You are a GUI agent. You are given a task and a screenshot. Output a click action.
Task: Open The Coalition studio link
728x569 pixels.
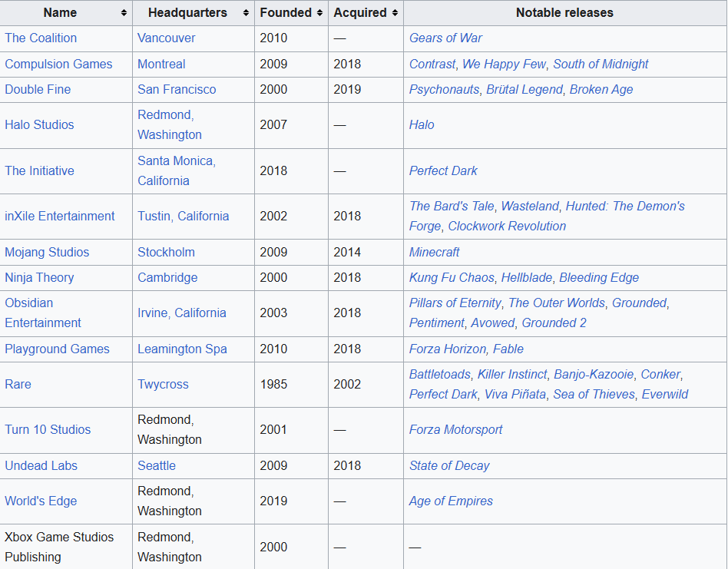click(x=41, y=38)
